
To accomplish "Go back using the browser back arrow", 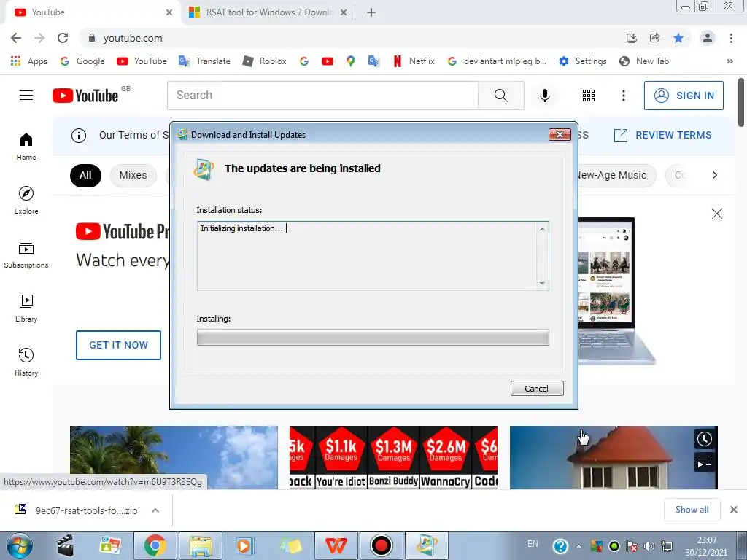I will tap(16, 38).
